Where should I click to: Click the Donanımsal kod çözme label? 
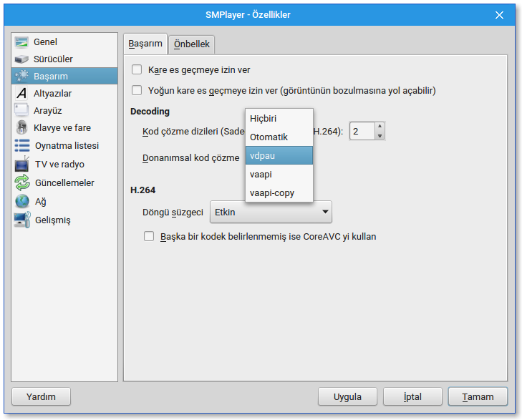[x=190, y=158]
